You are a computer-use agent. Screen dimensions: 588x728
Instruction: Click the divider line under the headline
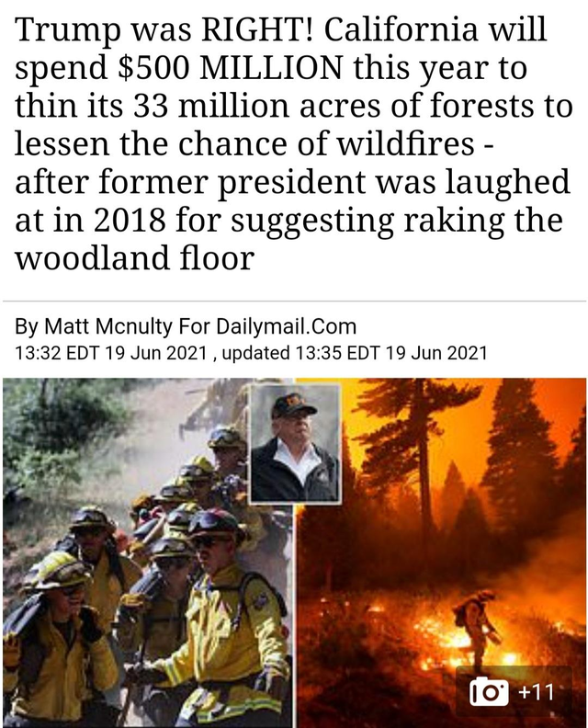click(x=295, y=301)
